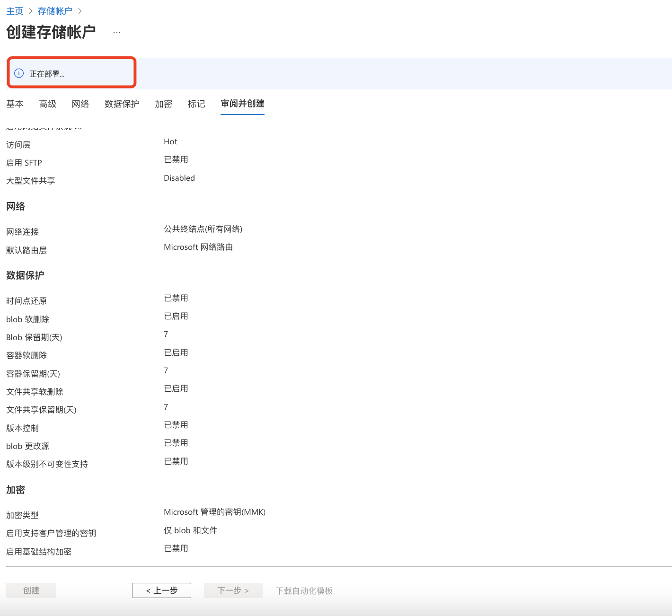Image resolution: width=672 pixels, height=616 pixels.
Task: Click the 文件共享软删除 label
Action: [x=35, y=392]
